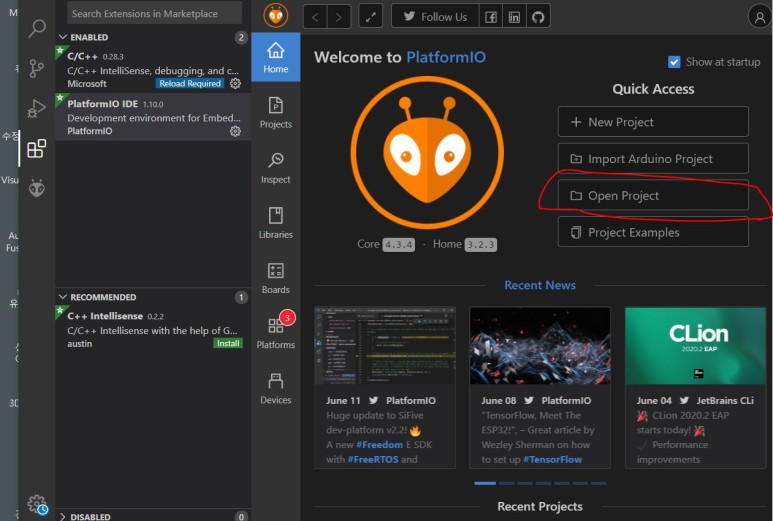Open the GitHub icon link

click(538, 17)
